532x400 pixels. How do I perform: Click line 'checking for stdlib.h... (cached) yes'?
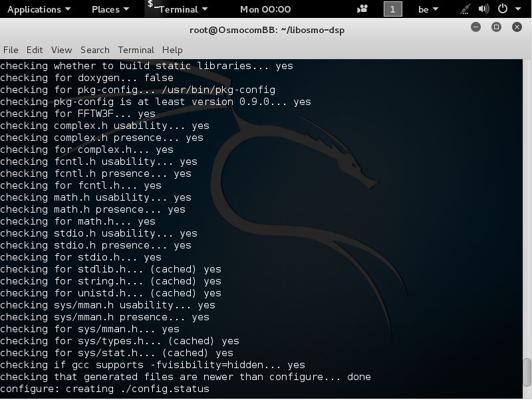click(x=110, y=269)
